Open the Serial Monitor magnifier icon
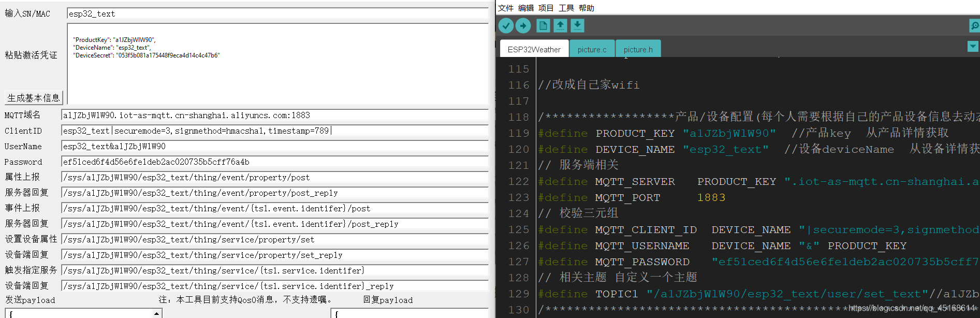The image size is (980, 318). pos(974,25)
